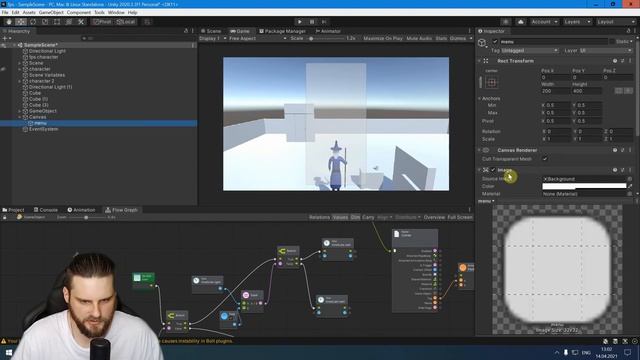
Task: Open the Account dropdown
Action: tap(544, 22)
